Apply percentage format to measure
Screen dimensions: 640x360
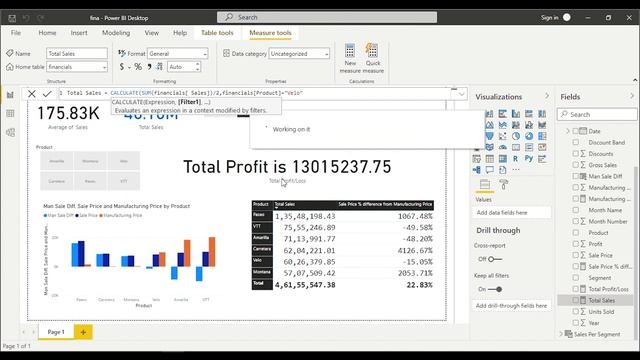[x=138, y=67]
